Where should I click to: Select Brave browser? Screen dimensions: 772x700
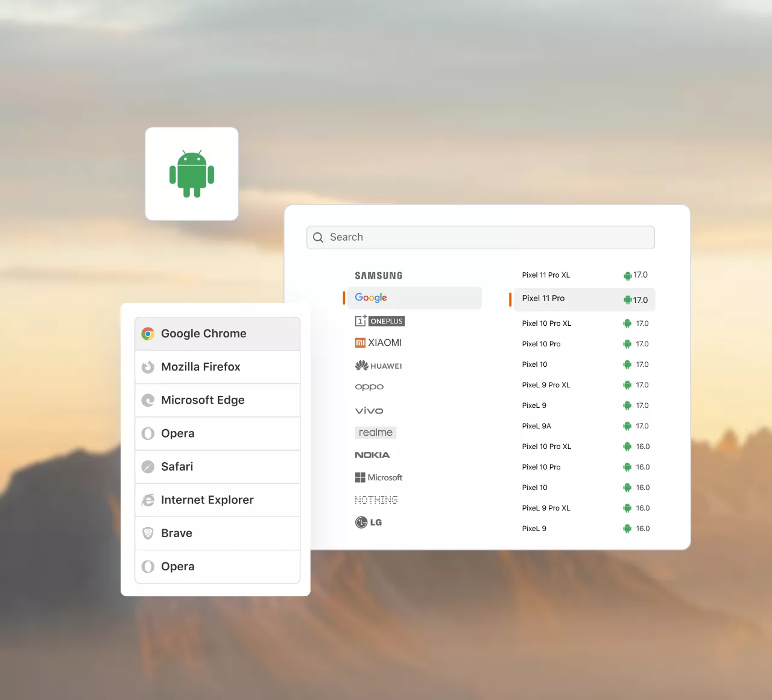tap(217, 533)
